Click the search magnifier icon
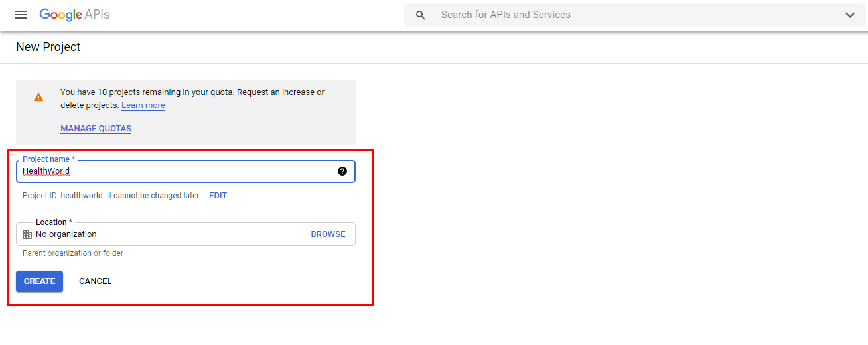 point(421,15)
